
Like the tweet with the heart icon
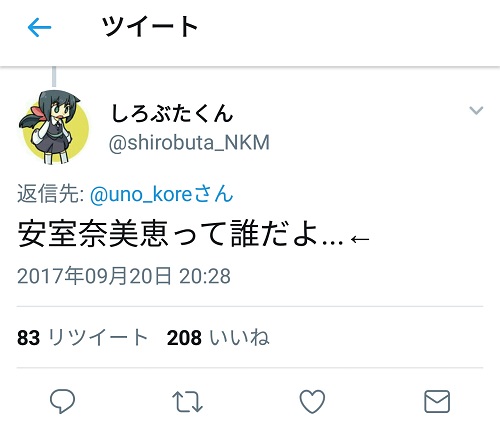[x=312, y=401]
